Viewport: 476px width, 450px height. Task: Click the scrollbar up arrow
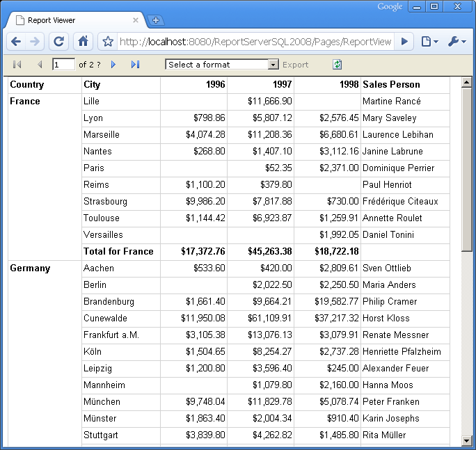click(466, 82)
